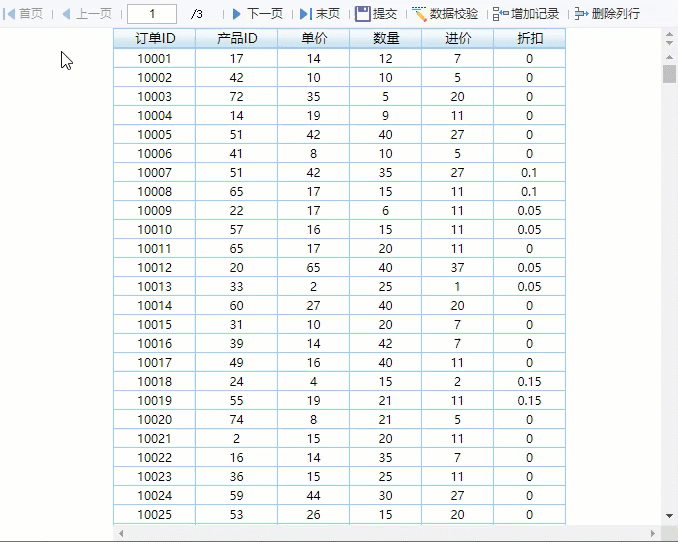Image resolution: width=678 pixels, height=542 pixels.
Task: Click order ID cell 10018
Action: (x=155, y=382)
